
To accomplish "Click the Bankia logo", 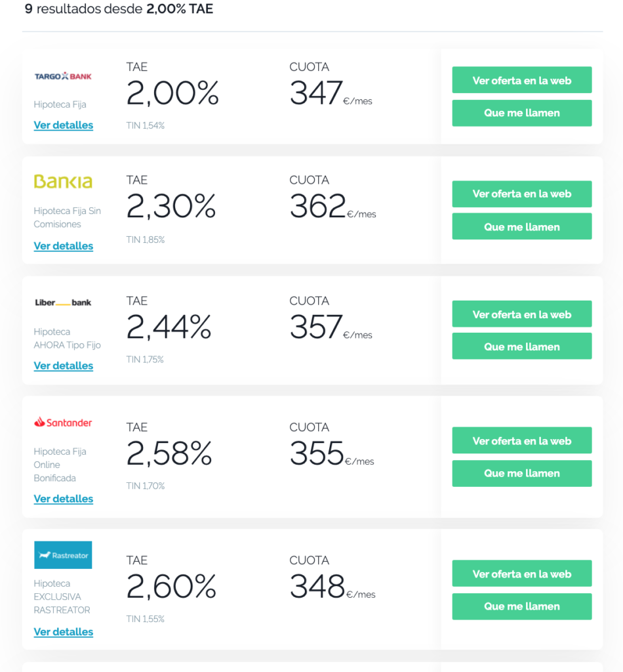I will pos(63,182).
